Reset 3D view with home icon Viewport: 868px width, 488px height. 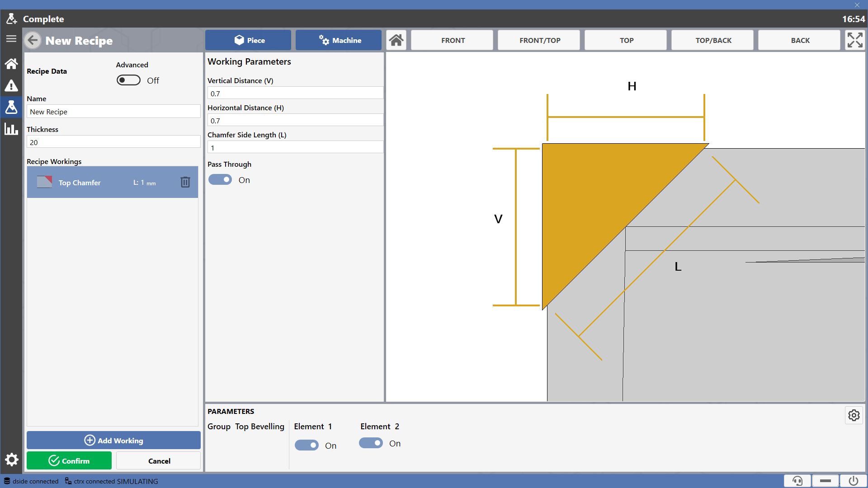[396, 40]
